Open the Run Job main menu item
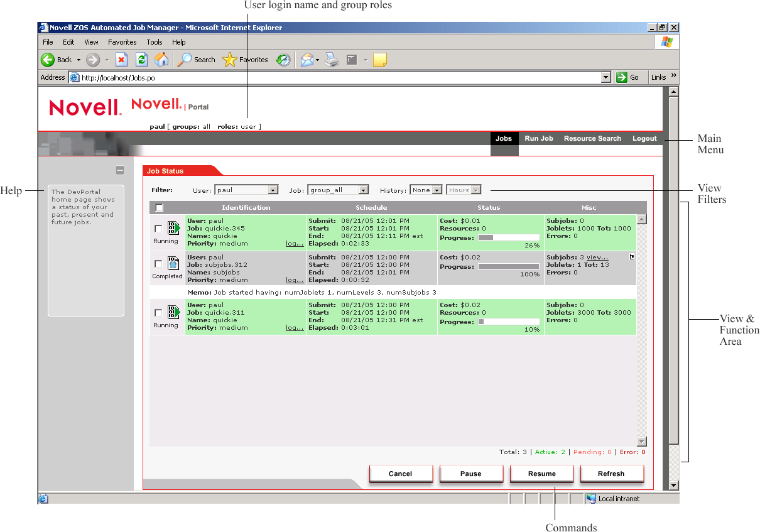This screenshot has width=760, height=532. click(539, 138)
